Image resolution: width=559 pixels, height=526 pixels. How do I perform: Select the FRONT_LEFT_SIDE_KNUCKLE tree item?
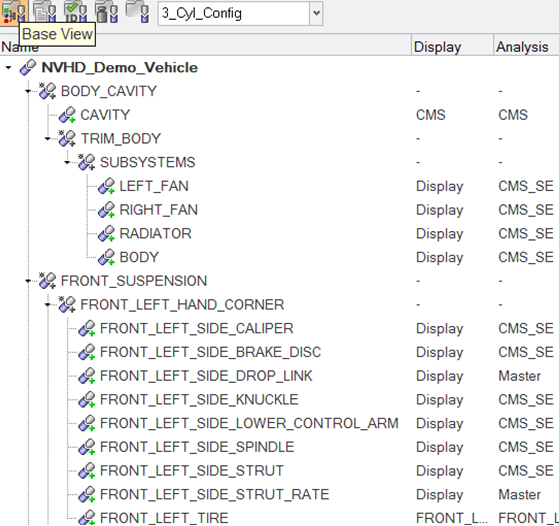click(199, 400)
